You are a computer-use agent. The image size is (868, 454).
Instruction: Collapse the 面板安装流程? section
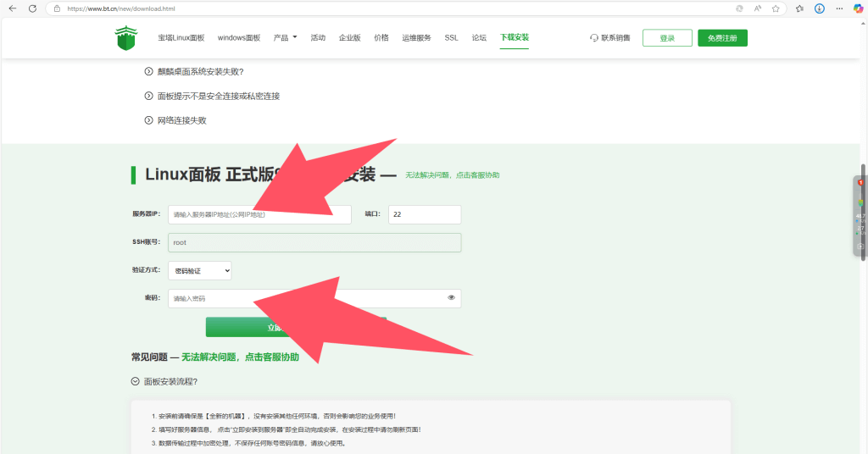pyautogui.click(x=164, y=381)
